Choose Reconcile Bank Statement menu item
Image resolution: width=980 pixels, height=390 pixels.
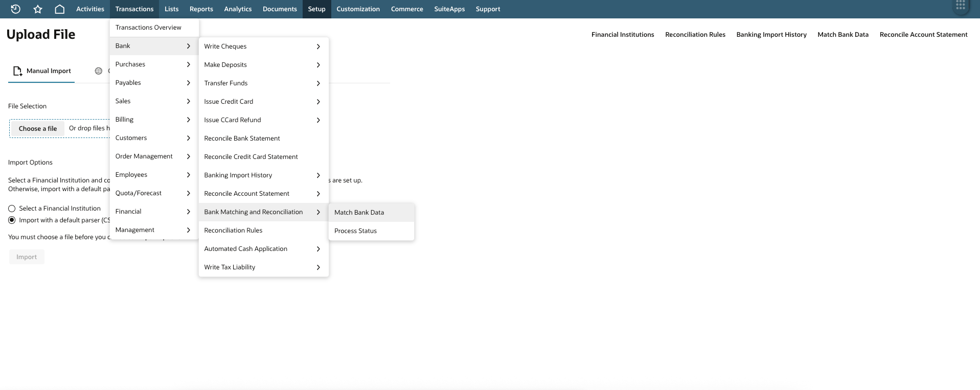pos(263,139)
